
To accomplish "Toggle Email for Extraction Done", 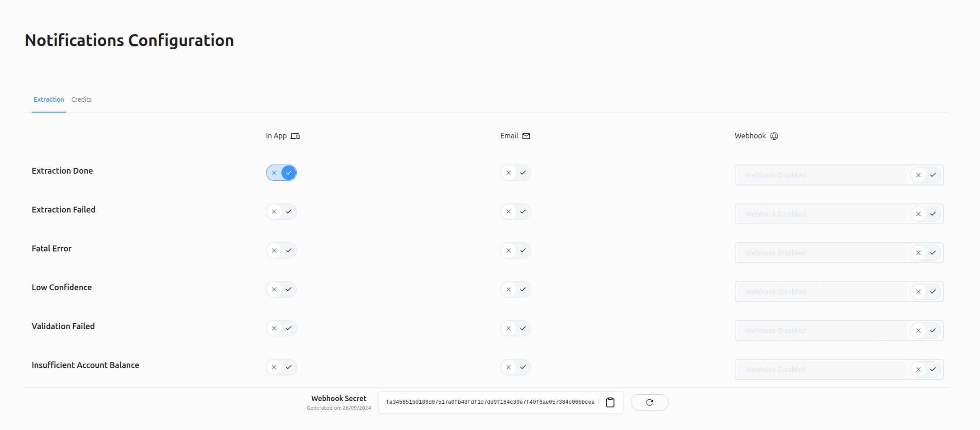I will click(516, 173).
